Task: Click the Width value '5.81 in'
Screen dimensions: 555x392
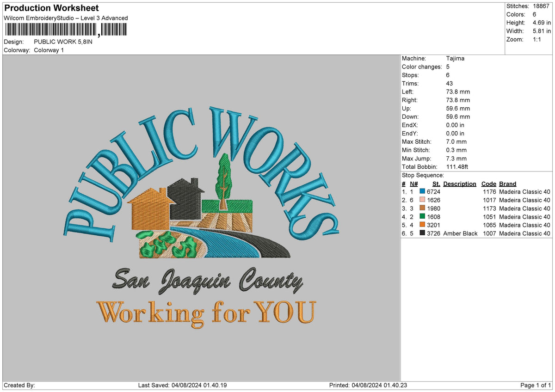Action: pyautogui.click(x=542, y=31)
